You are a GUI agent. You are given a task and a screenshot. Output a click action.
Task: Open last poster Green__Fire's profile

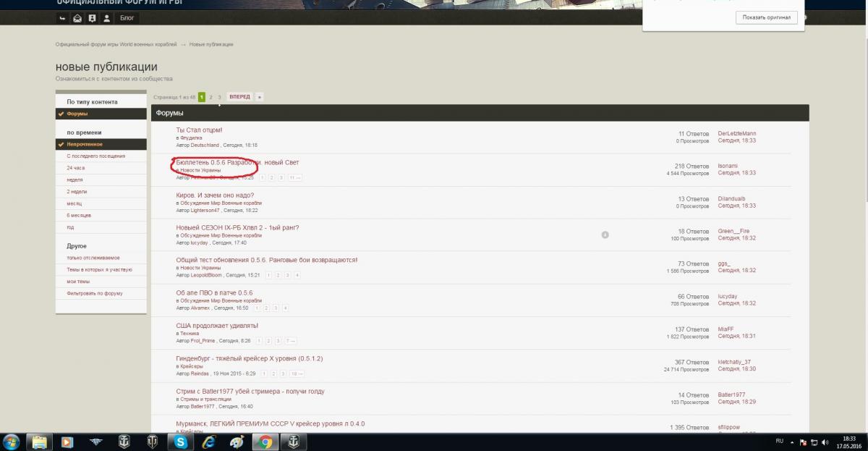[x=733, y=231]
